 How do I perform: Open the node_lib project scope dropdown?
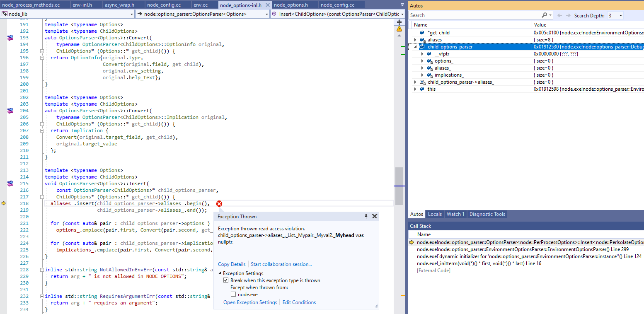coord(132,14)
